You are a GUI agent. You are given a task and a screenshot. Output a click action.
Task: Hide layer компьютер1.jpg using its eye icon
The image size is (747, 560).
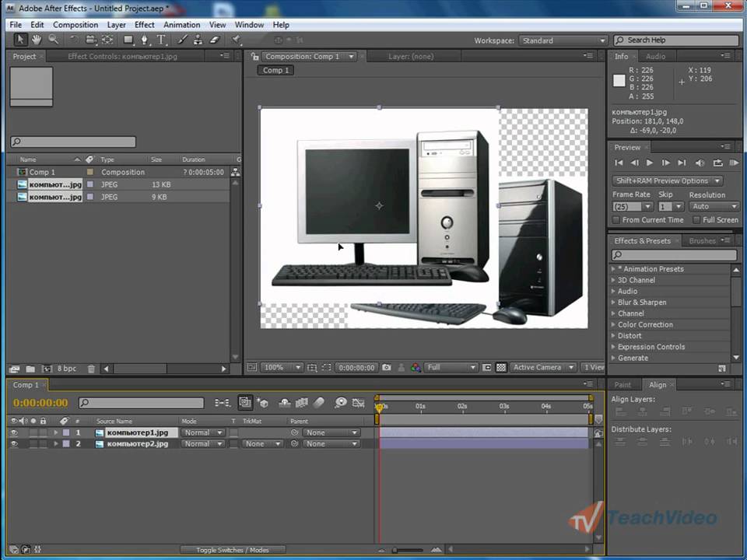pos(13,432)
